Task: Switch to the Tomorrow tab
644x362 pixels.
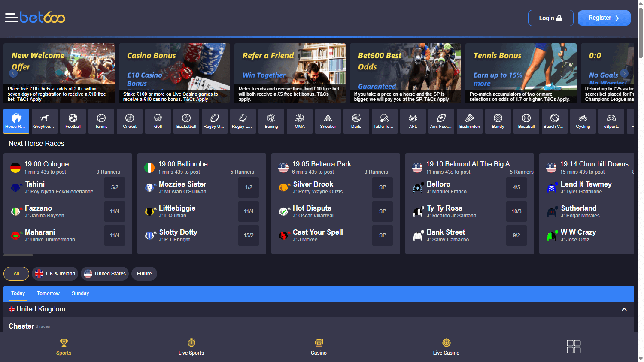Action: tap(48, 293)
